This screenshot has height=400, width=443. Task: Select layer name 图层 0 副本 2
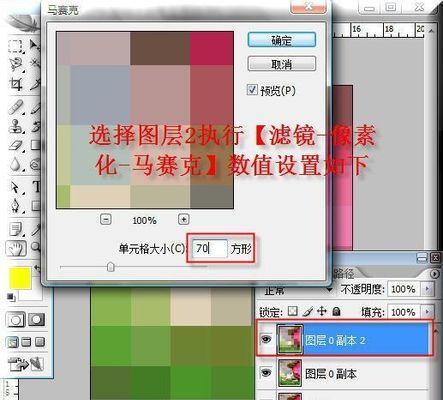point(335,340)
